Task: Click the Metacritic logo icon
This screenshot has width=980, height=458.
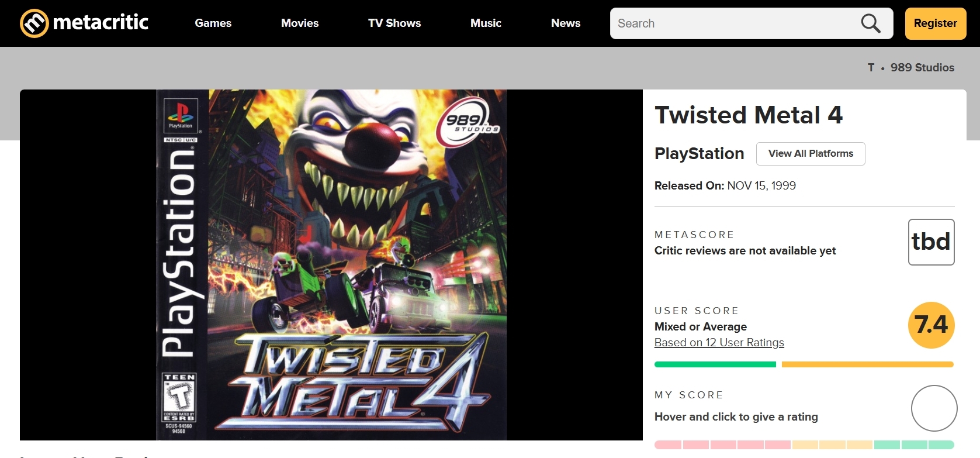Action: pos(34,23)
